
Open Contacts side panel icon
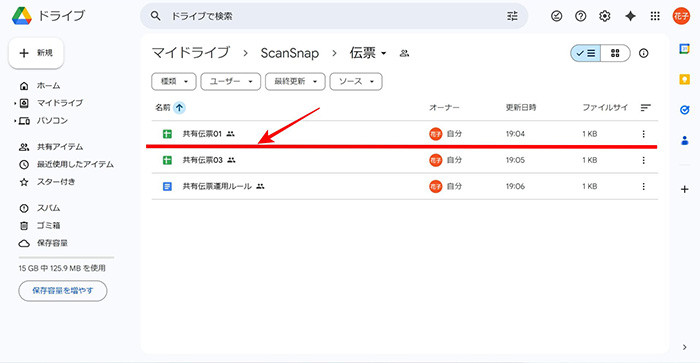(x=684, y=141)
